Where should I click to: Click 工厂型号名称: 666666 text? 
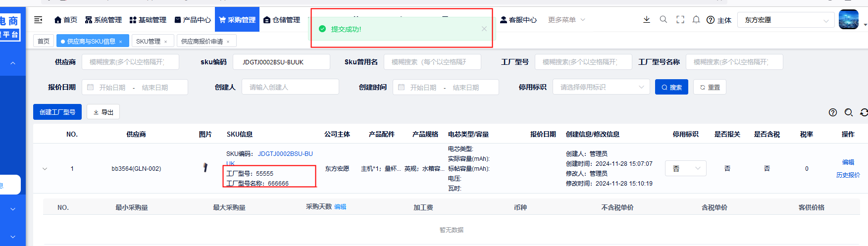(257, 184)
